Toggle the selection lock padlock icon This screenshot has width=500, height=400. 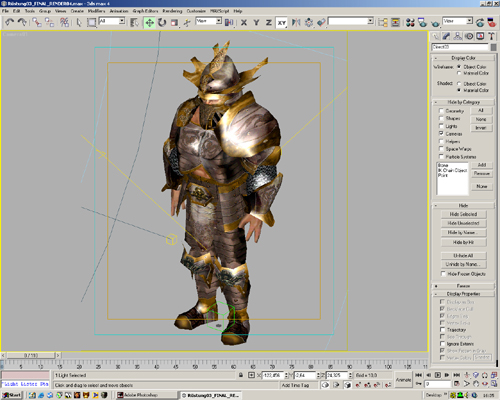[241, 375]
